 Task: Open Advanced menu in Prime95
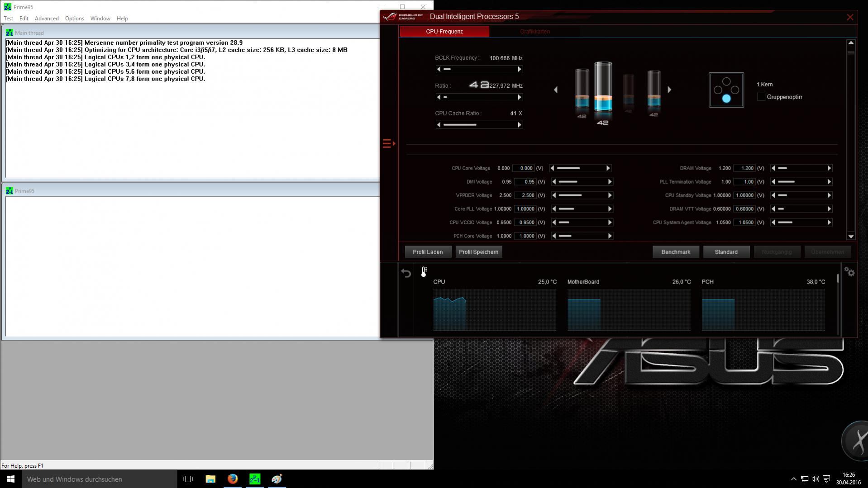(x=47, y=19)
